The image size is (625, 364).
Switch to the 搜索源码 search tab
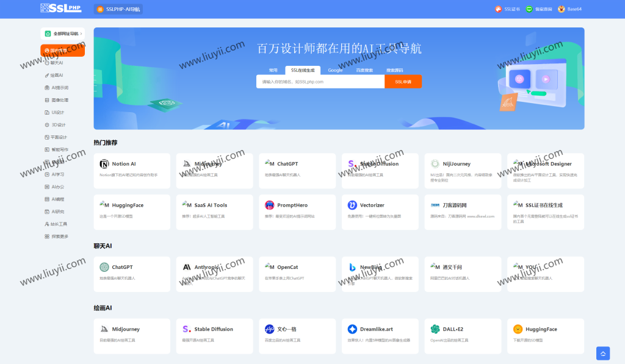(x=395, y=70)
